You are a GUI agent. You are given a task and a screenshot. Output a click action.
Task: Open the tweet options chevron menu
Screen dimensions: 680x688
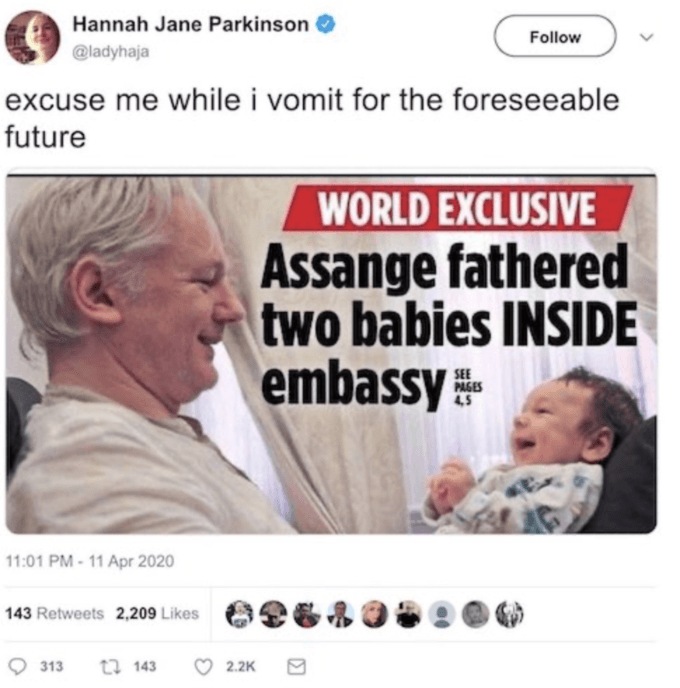646,37
